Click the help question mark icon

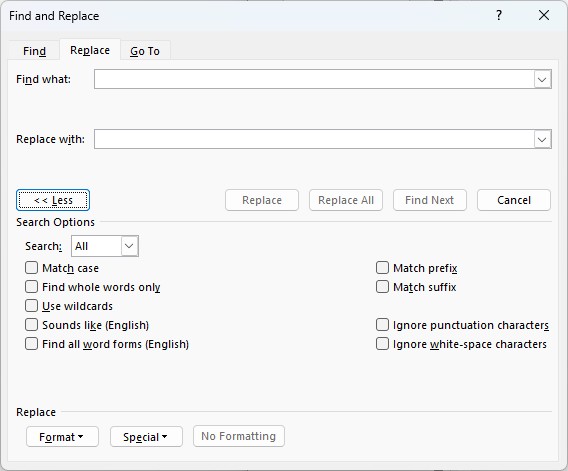(499, 16)
